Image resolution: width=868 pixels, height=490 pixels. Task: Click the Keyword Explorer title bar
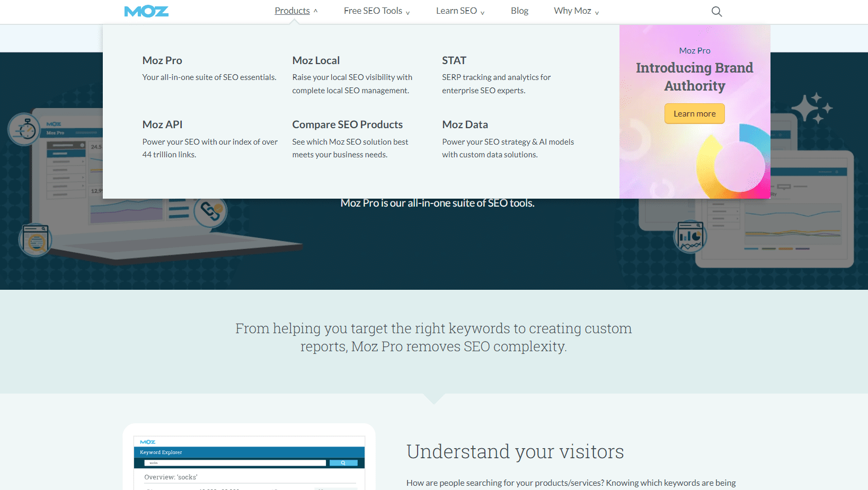point(249,452)
